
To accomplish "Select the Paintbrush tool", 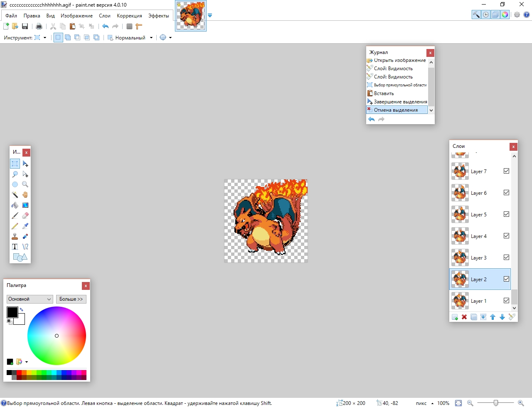I will (x=15, y=216).
